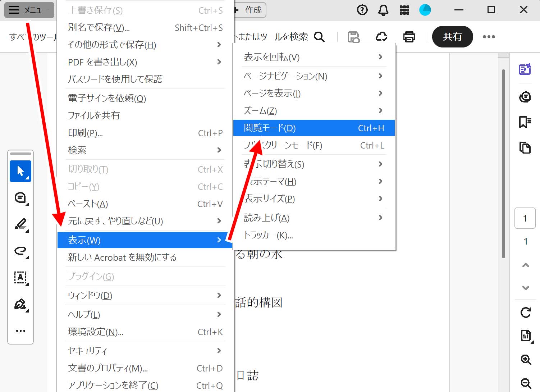Open the three-dot more options in toolbar

coord(489,37)
